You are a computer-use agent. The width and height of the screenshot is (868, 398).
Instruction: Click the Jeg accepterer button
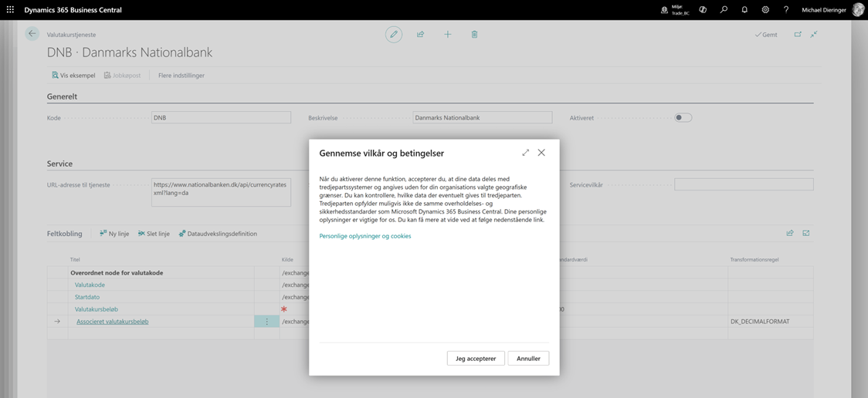(x=476, y=359)
